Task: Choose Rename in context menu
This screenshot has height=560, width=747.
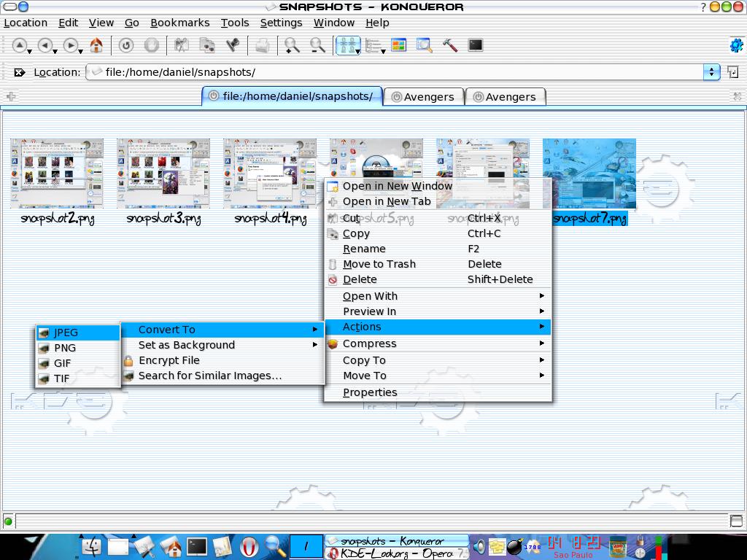Action: (x=438, y=249)
